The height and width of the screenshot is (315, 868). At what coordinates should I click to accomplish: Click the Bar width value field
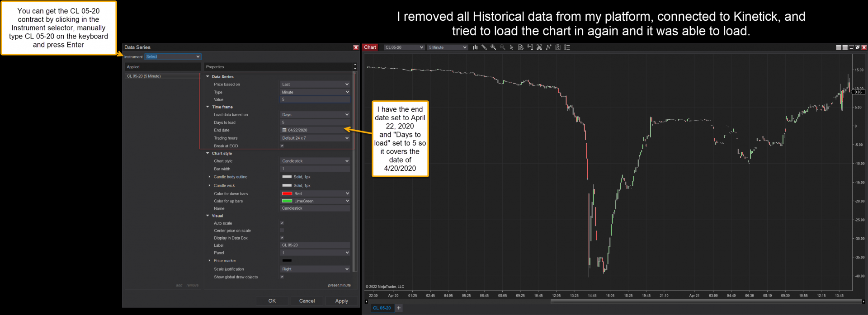(315, 169)
